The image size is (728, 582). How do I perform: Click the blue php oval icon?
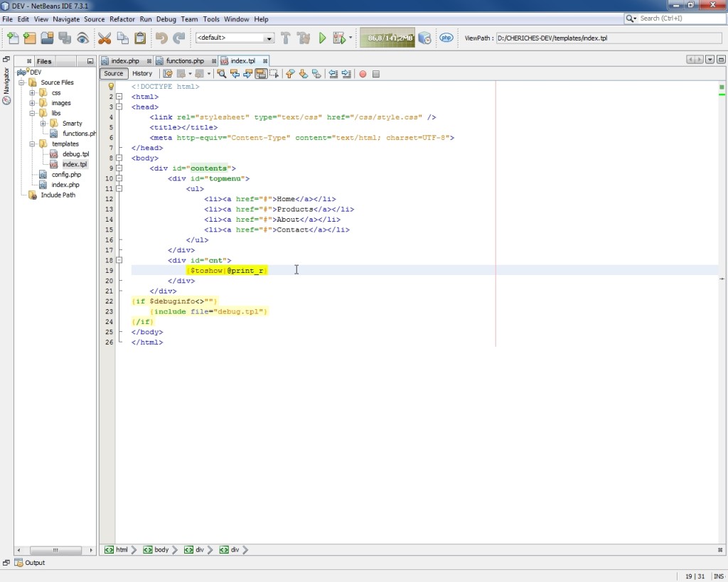click(446, 38)
